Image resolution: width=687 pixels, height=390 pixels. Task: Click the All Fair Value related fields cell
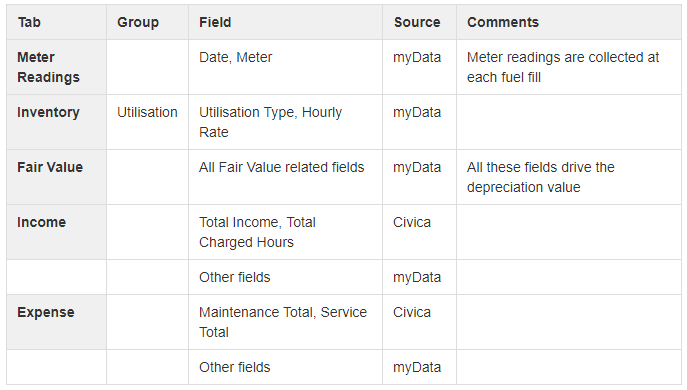pos(285,177)
